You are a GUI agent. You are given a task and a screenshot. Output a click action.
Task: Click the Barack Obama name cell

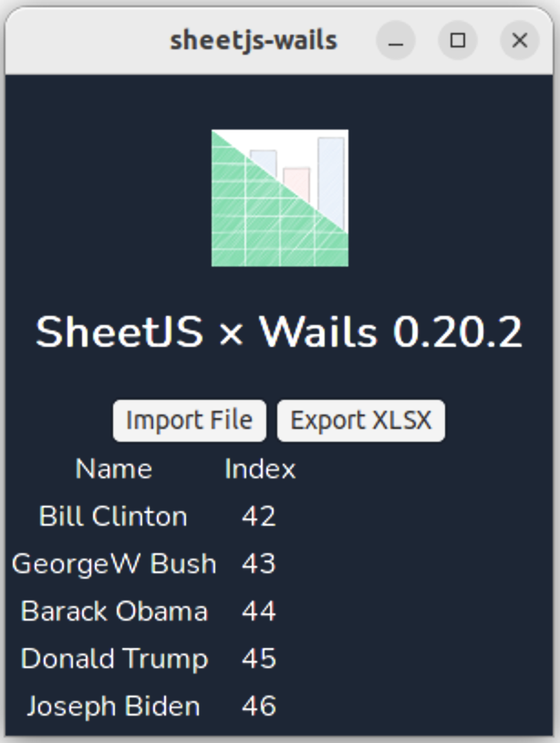(114, 612)
